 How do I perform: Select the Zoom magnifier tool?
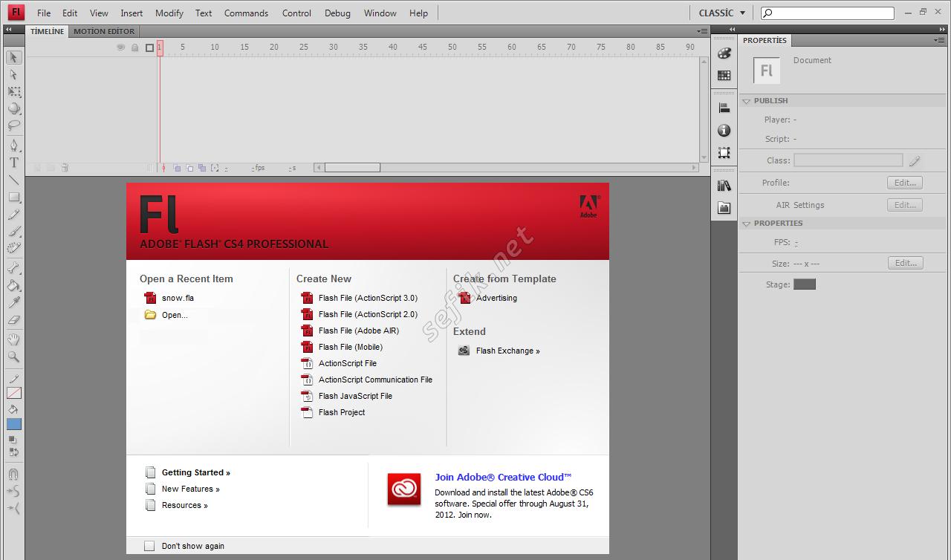point(13,356)
